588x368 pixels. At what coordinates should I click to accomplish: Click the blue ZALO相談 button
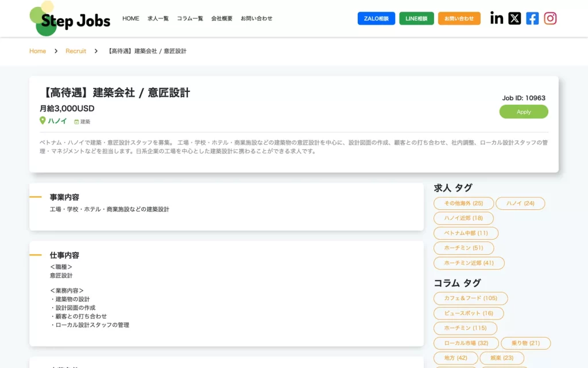[376, 18]
